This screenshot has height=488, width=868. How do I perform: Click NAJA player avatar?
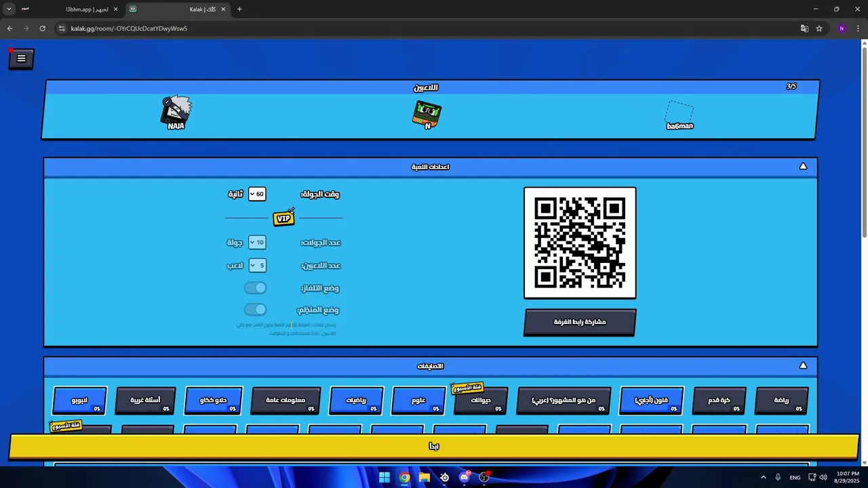pos(176,110)
